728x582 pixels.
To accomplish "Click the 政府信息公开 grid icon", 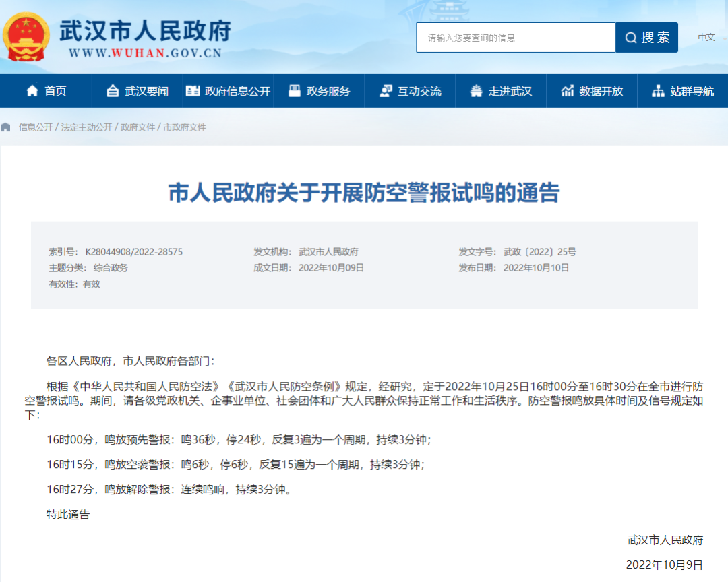I will pos(193,90).
